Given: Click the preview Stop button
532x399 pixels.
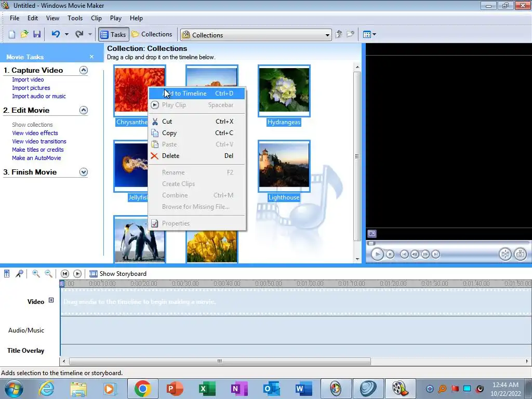Looking at the screenshot, I should point(390,254).
